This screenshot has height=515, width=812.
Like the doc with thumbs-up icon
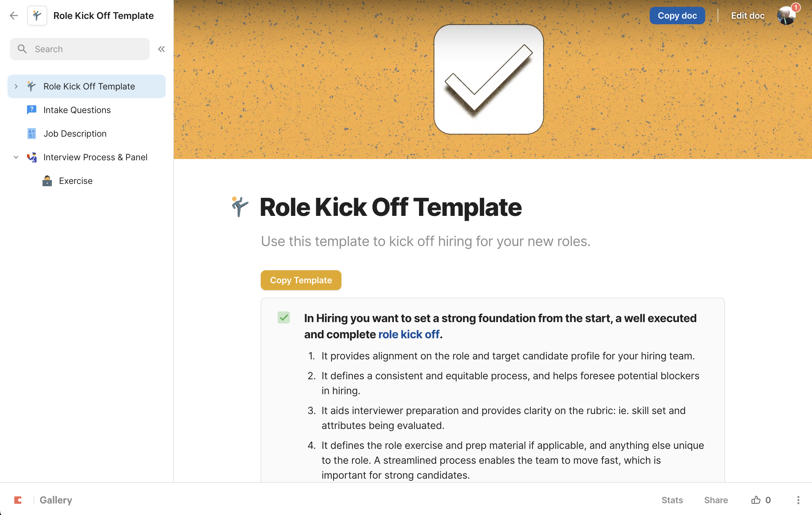(x=756, y=500)
